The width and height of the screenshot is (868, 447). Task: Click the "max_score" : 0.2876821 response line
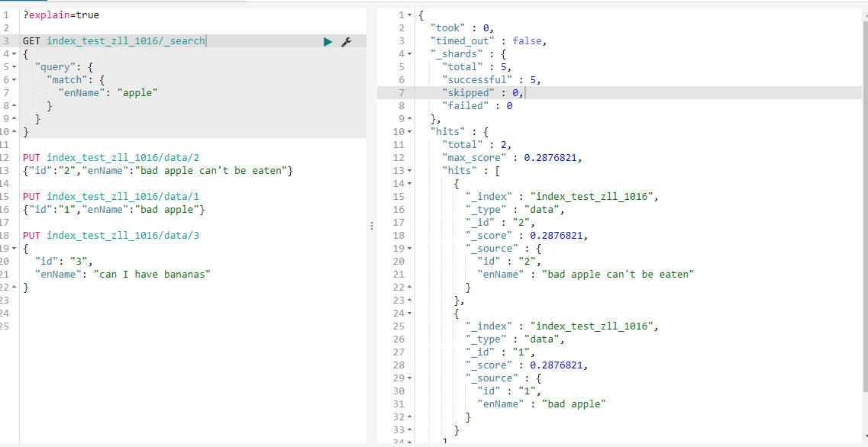[x=512, y=158]
